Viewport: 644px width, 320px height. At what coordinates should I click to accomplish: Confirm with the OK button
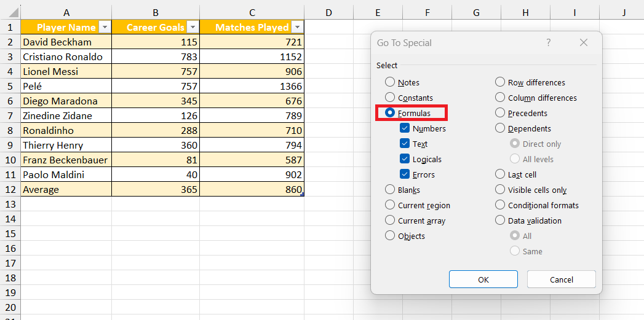(x=483, y=279)
